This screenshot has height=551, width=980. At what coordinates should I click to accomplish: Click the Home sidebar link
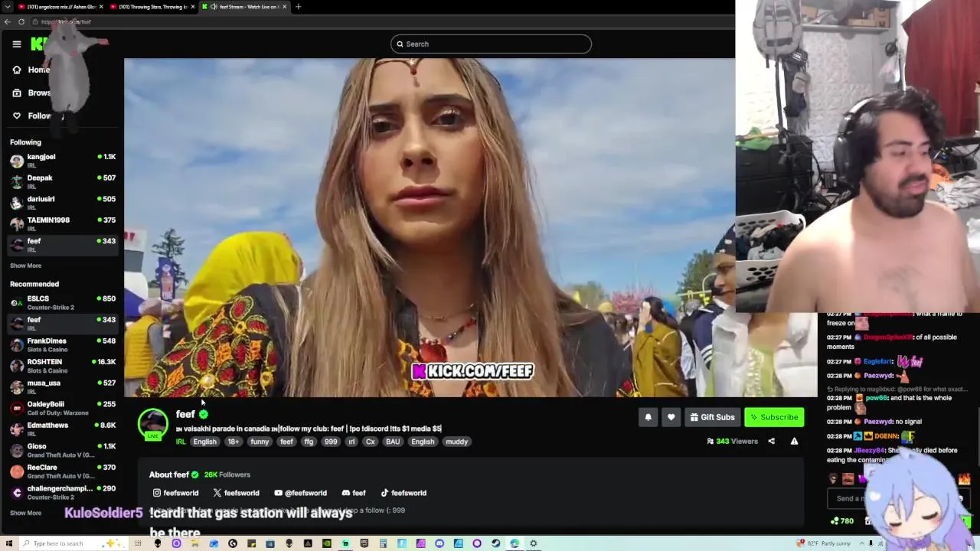pyautogui.click(x=31, y=70)
